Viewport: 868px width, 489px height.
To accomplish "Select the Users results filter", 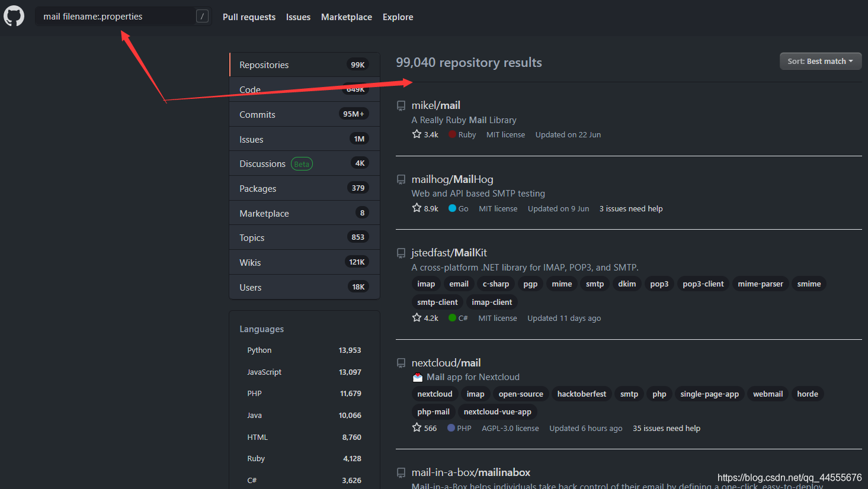I will 305,287.
